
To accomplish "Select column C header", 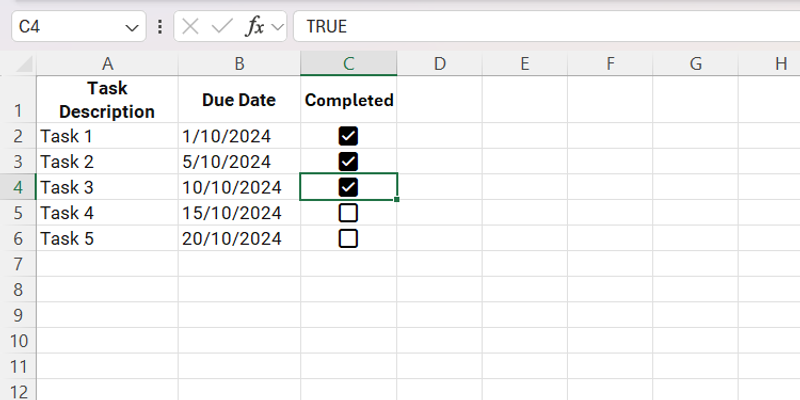I will [348, 65].
